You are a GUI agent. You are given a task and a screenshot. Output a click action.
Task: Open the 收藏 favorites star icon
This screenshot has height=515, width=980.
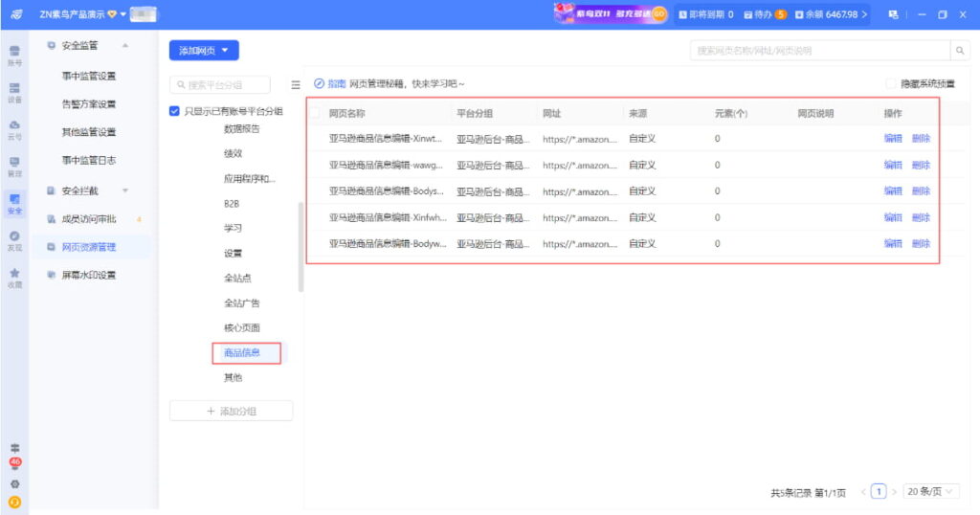click(x=14, y=278)
